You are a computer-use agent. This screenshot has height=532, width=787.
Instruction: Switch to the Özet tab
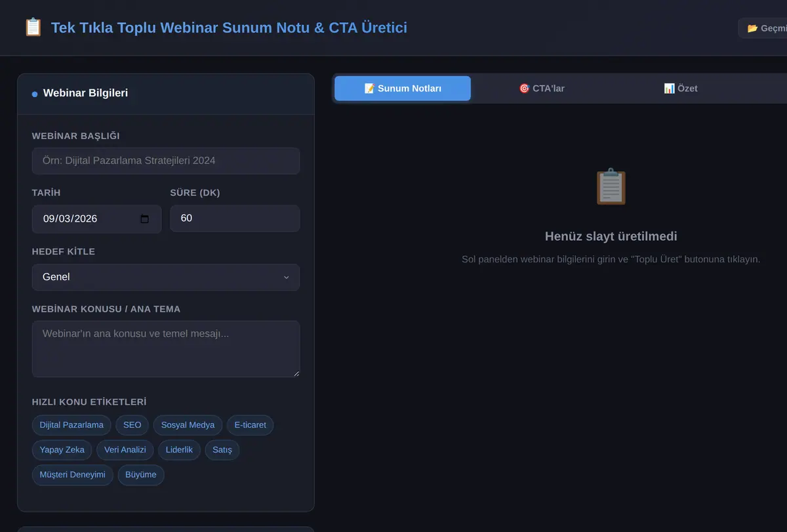681,89
